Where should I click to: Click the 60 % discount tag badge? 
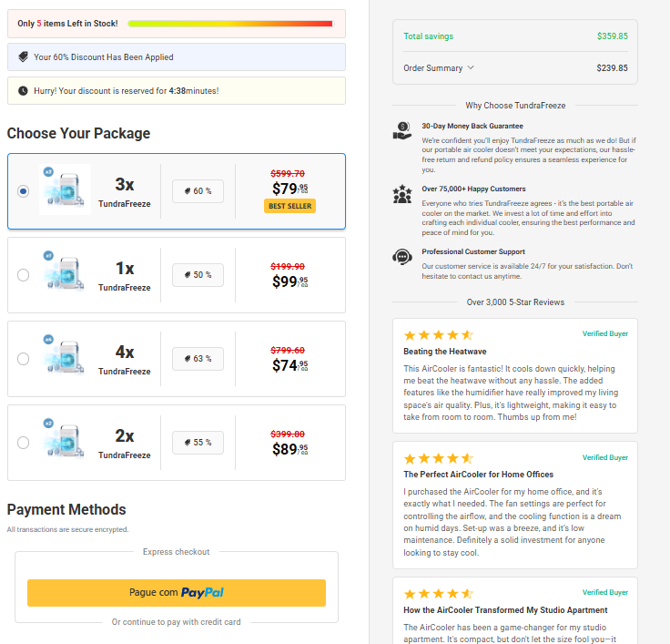tap(198, 191)
